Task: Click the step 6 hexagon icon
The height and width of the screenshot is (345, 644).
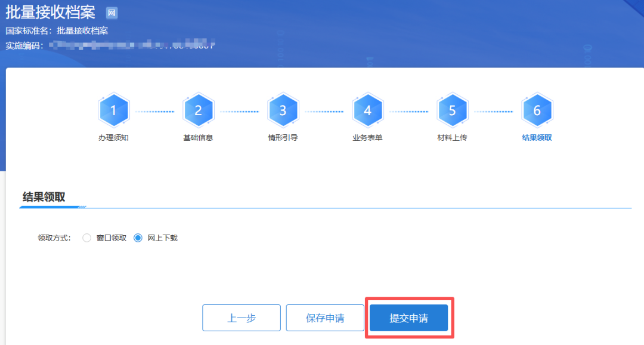Action: point(537,110)
